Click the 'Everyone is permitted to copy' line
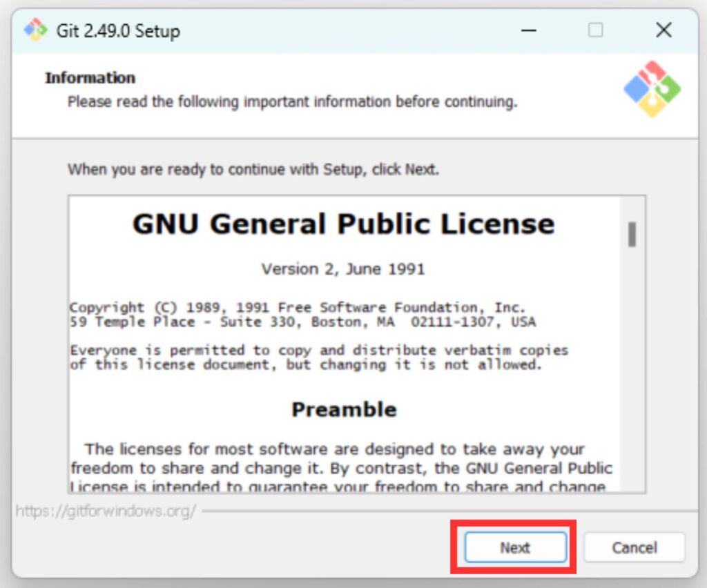The width and height of the screenshot is (707, 588). point(319,350)
